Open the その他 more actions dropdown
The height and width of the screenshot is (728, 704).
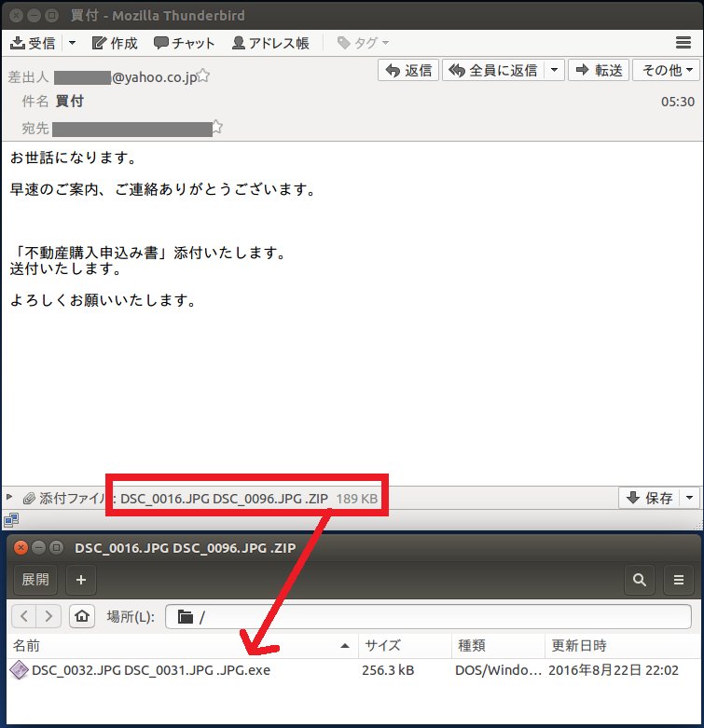(667, 70)
